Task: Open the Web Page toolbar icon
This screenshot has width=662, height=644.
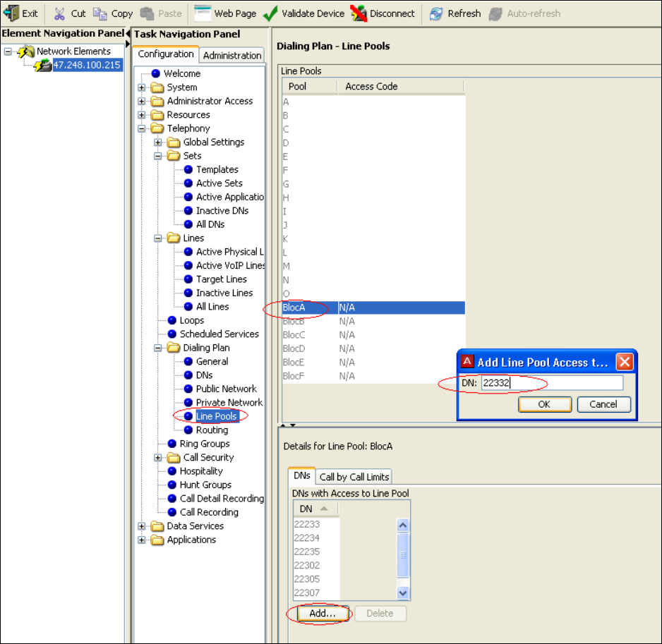Action: 203,13
